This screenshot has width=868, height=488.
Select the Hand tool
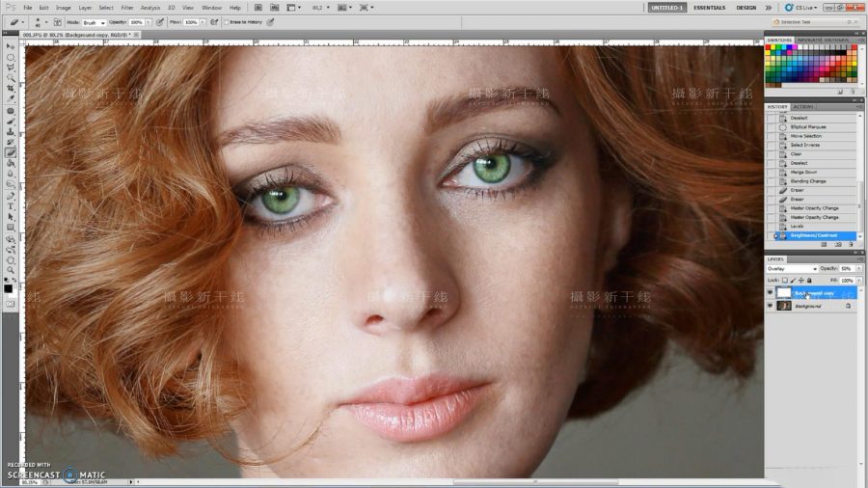click(11, 260)
